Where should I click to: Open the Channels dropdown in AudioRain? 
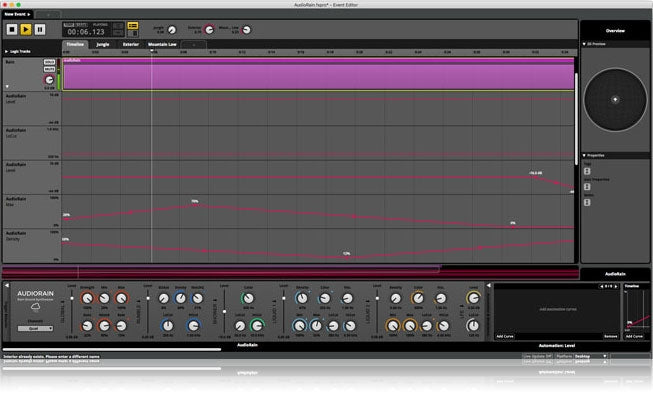click(x=35, y=328)
